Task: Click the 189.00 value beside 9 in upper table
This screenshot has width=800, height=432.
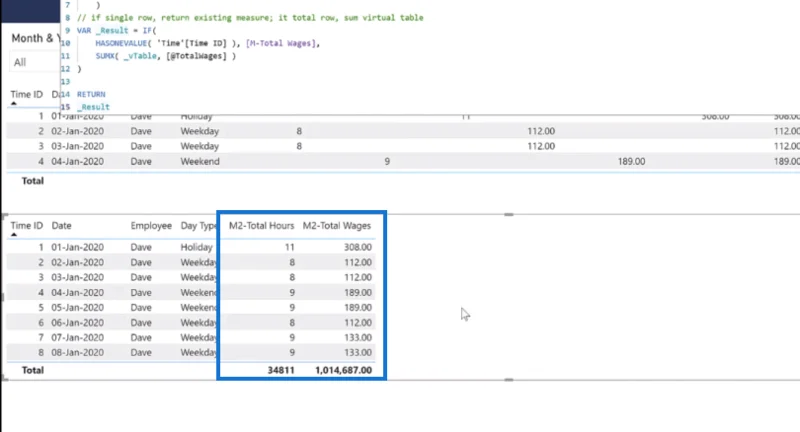Action: pos(631,161)
